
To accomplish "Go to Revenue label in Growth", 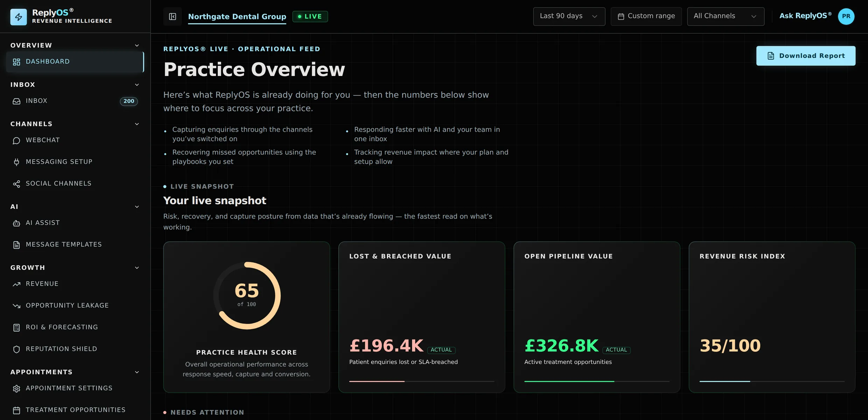I will pos(42,284).
